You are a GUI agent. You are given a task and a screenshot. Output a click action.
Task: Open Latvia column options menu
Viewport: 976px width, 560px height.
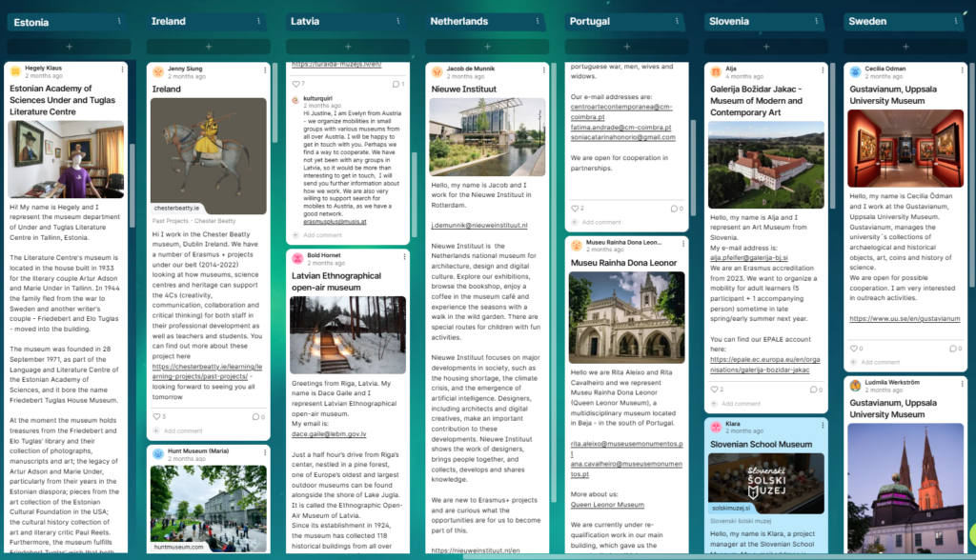[x=397, y=21]
